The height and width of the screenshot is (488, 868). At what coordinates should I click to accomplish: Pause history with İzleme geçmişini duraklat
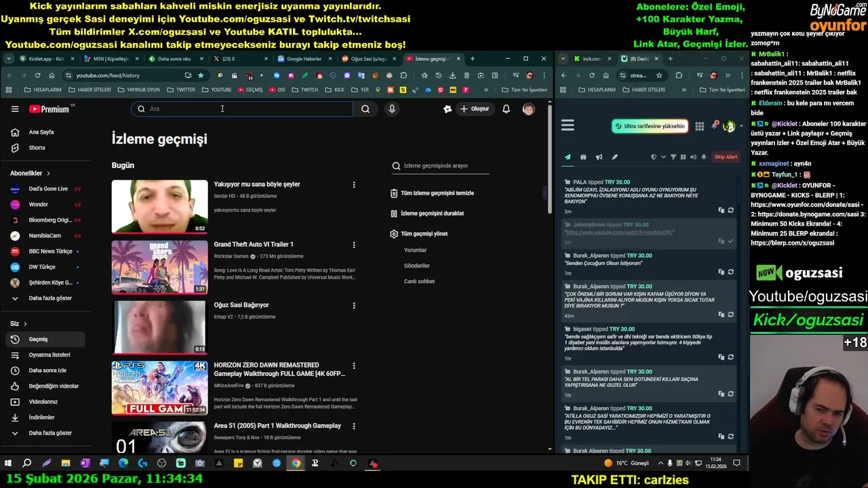[x=427, y=213]
